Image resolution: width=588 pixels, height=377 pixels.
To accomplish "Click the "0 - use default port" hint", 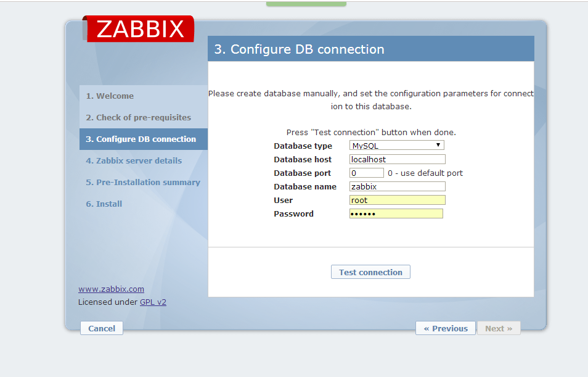I will (x=425, y=173).
